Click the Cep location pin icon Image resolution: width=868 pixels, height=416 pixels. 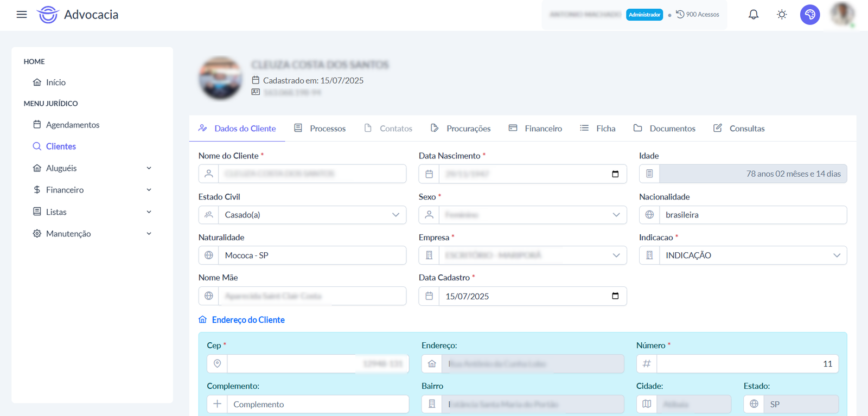(217, 364)
